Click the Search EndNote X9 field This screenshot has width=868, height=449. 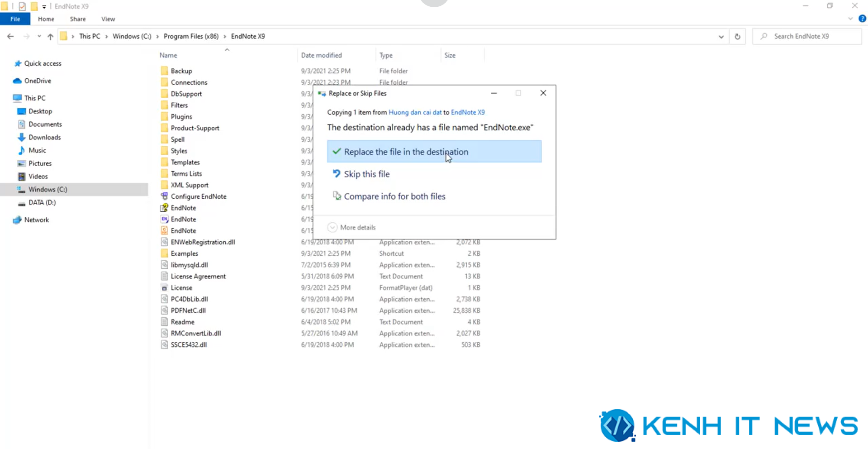tap(807, 36)
